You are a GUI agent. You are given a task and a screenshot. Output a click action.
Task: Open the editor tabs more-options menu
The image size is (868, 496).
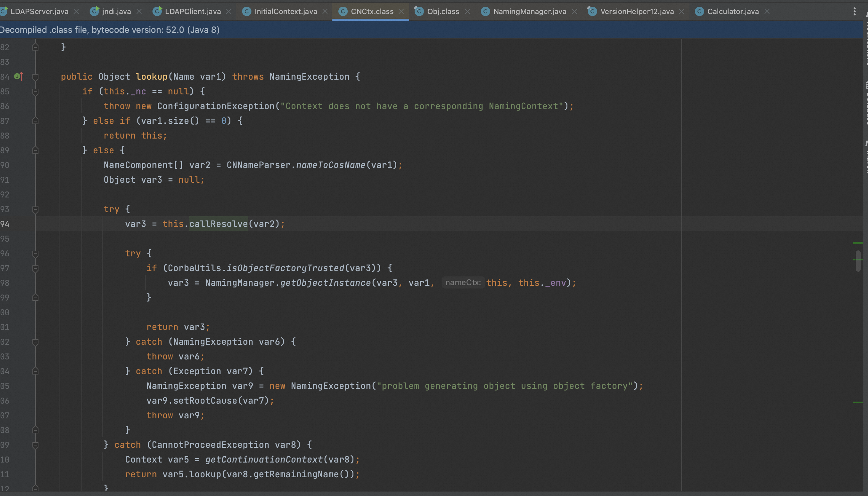pos(854,12)
